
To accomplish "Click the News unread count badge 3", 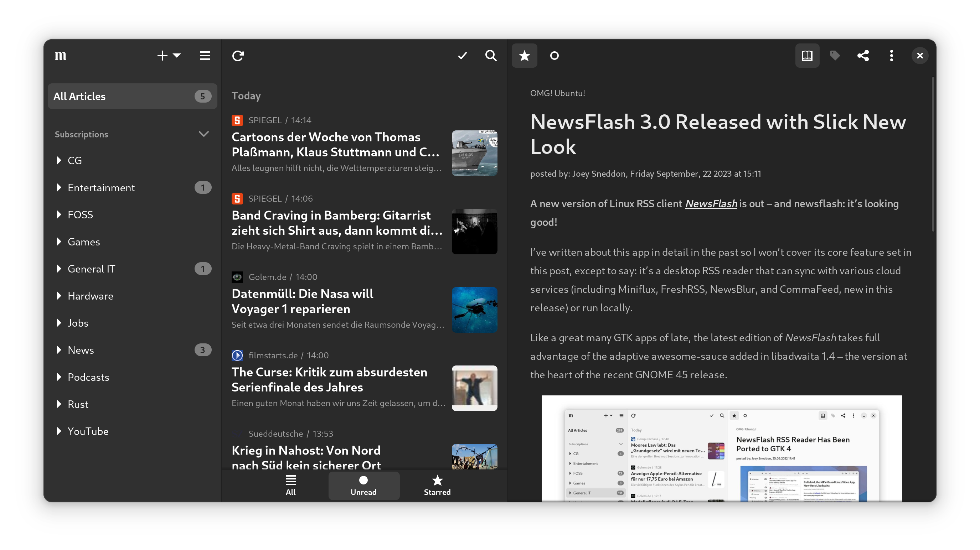I will 202,350.
